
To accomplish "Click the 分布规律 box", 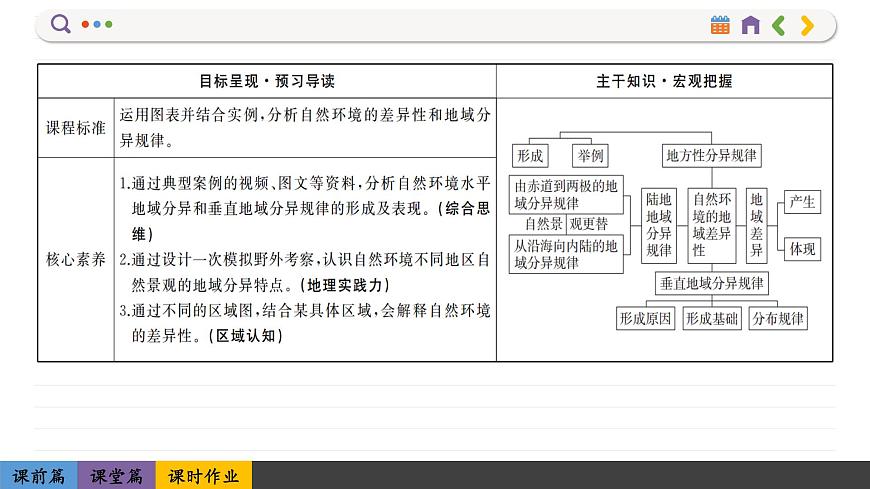I will (778, 319).
